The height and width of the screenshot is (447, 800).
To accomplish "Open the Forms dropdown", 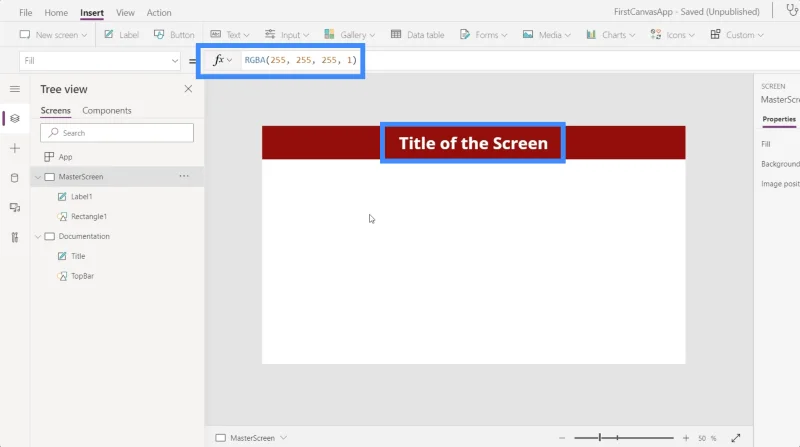I will tap(483, 35).
